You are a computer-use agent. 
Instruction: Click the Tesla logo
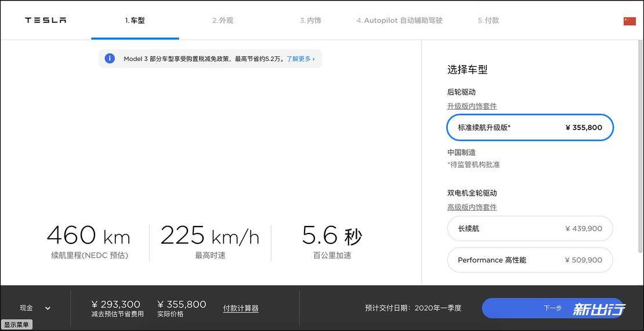45,20
